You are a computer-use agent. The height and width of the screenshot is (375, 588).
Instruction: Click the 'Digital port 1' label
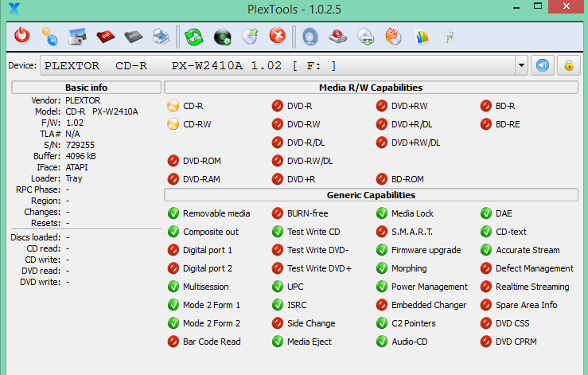(x=208, y=250)
